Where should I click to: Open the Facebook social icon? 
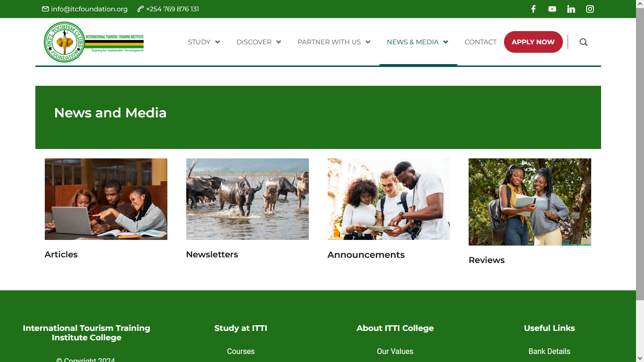(533, 9)
